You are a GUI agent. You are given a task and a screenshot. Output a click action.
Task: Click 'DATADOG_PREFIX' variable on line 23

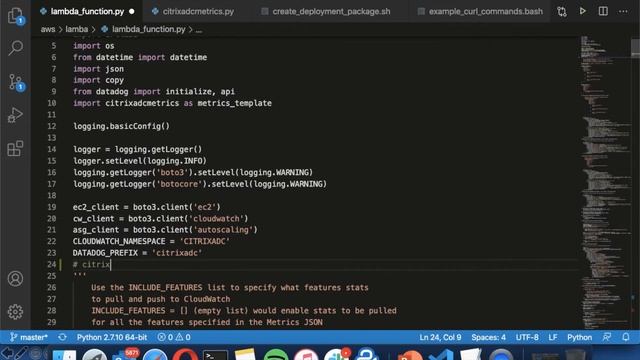[105, 253]
